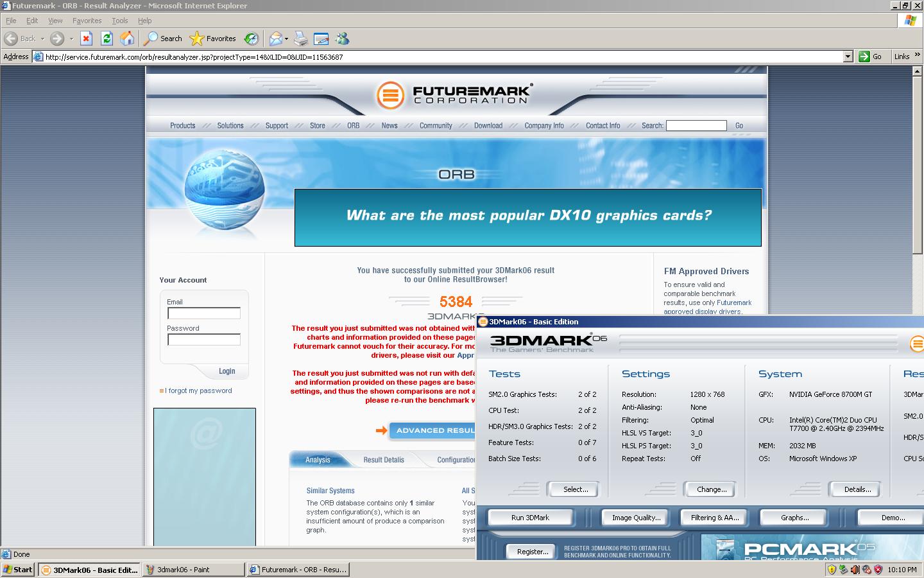
Task: Click the page scrollbar up arrow
Action: [918, 71]
